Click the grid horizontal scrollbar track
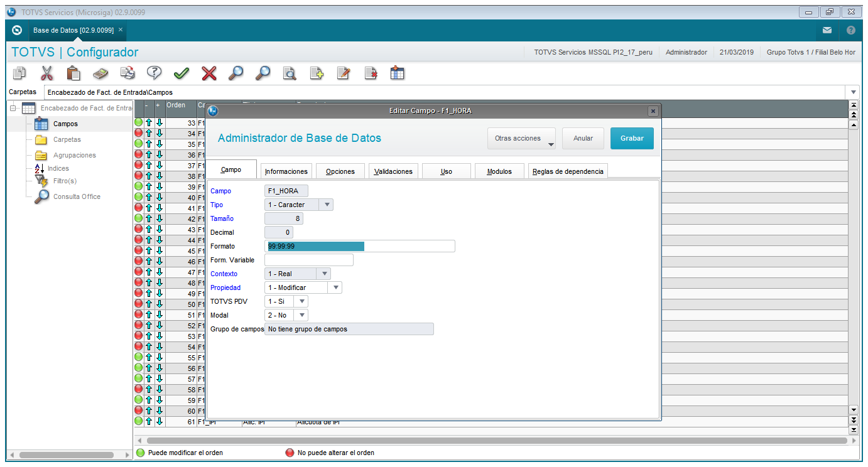This screenshot has height=467, width=868. pyautogui.click(x=496, y=441)
